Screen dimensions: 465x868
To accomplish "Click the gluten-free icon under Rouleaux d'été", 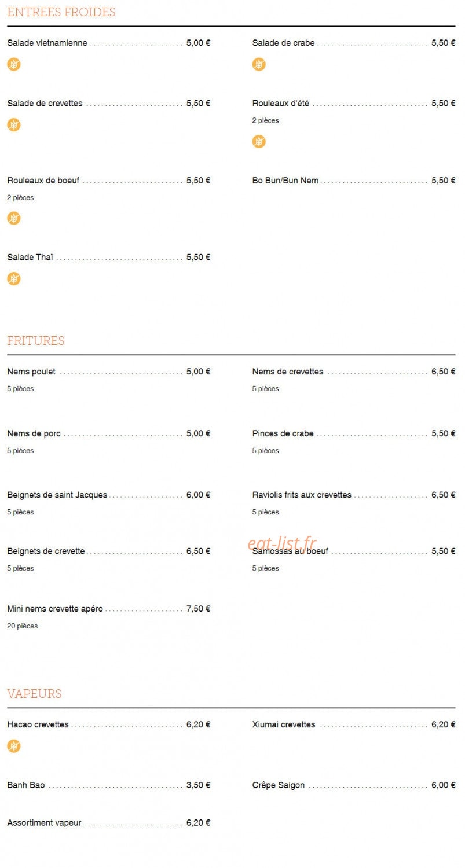I will pyautogui.click(x=259, y=141).
